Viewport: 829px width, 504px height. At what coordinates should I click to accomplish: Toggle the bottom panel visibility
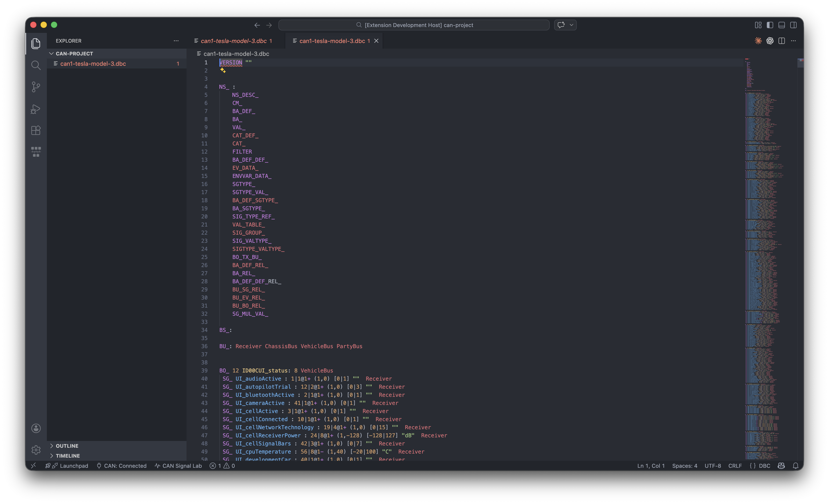[781, 25]
